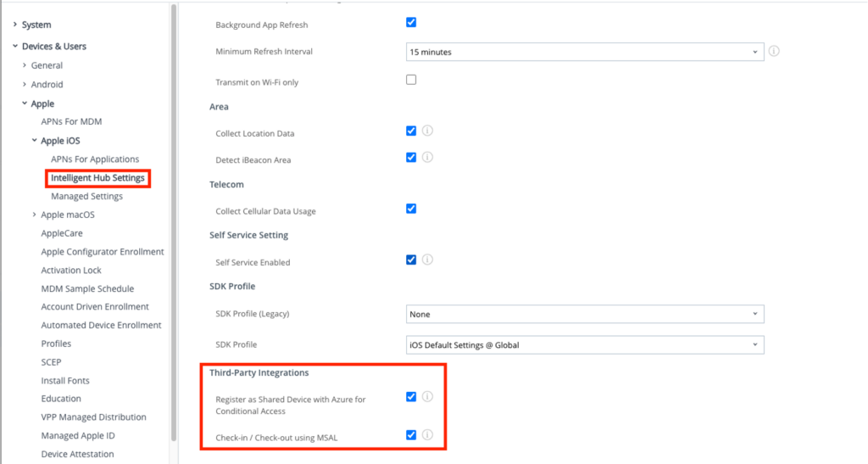The width and height of the screenshot is (868, 464).
Task: Click info icon next to Collect Location Data
Action: (428, 131)
